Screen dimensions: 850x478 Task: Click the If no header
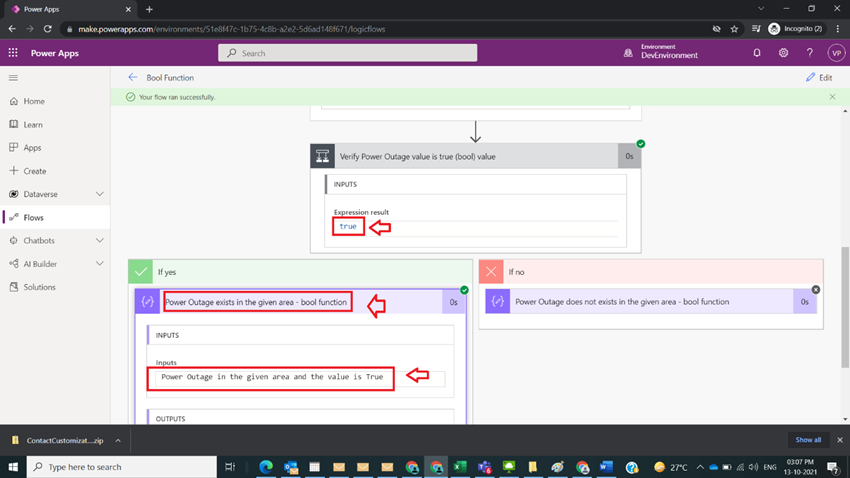(x=651, y=272)
